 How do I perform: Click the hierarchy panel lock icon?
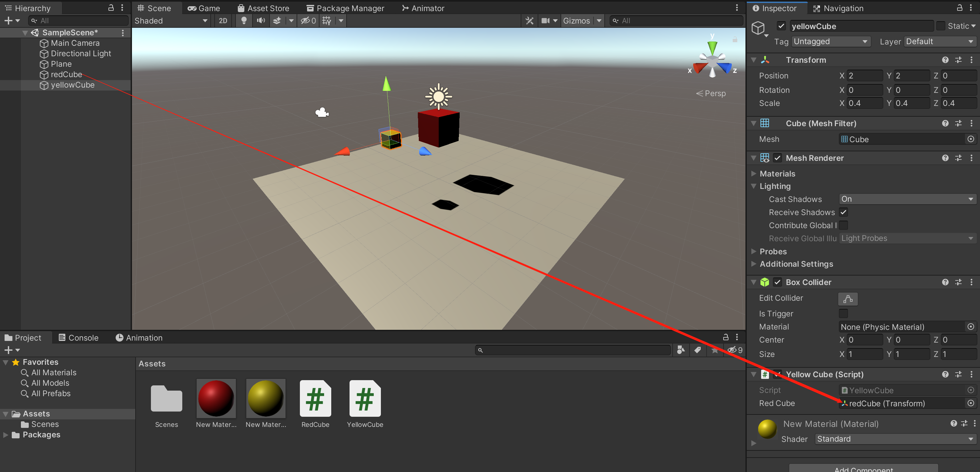tap(111, 8)
